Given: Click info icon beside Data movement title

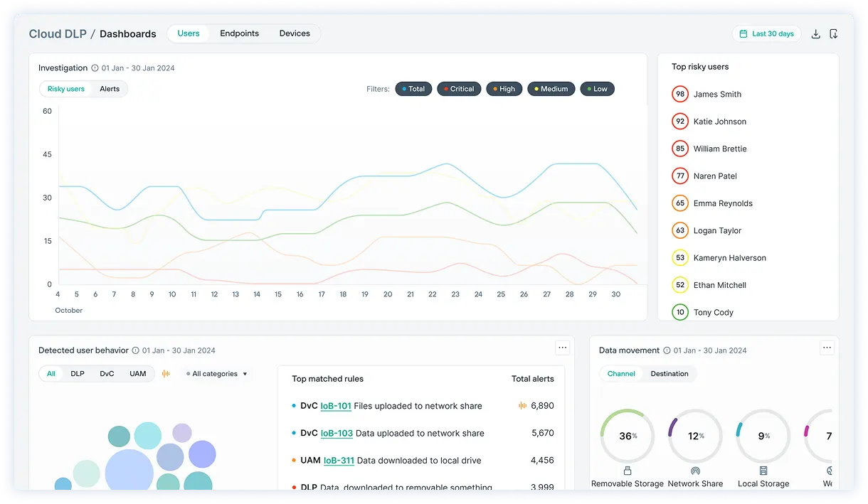Looking at the screenshot, I should coord(667,350).
